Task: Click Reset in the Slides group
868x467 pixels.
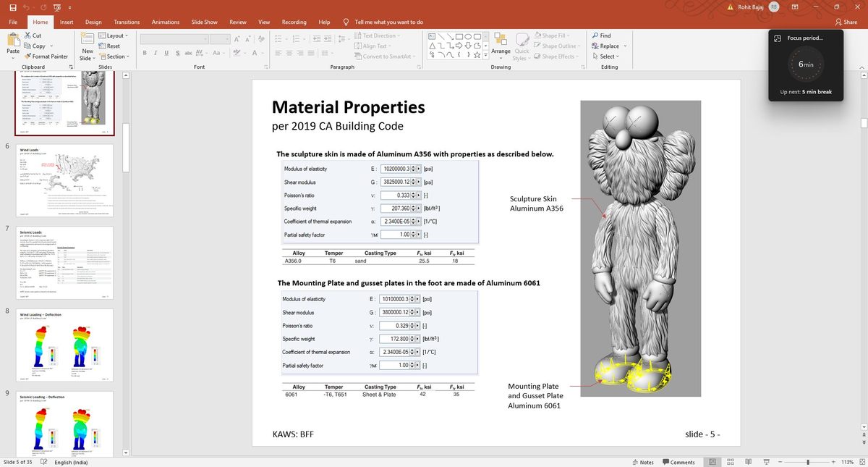Action: pyautogui.click(x=113, y=46)
